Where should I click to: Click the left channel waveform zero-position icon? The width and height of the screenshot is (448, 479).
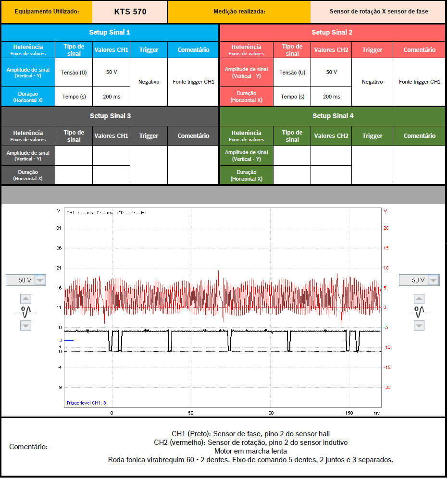click(25, 312)
